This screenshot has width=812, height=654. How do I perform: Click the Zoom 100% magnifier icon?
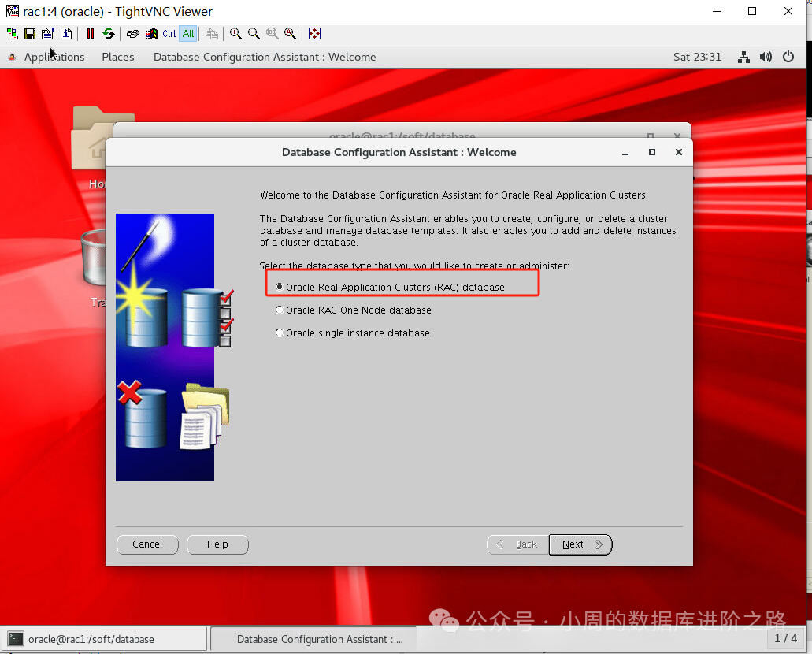click(x=272, y=34)
